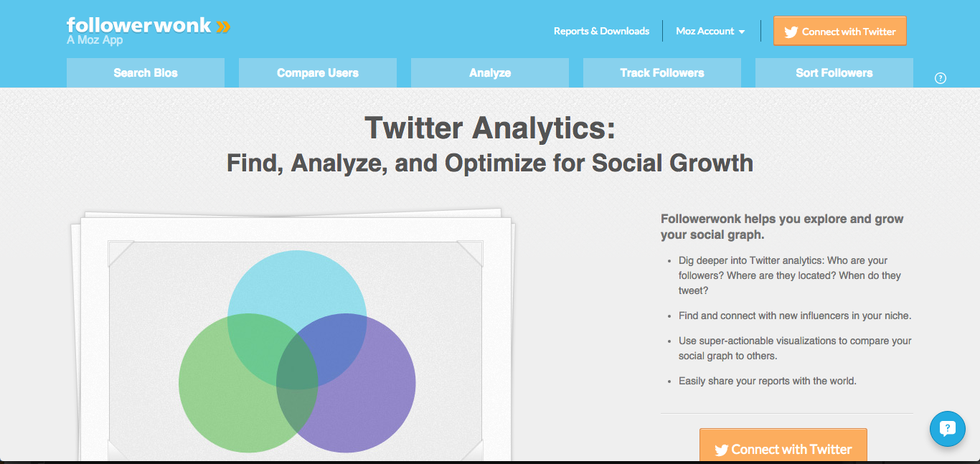Expand the Moz Account dropdown arrow
Screen dimensions: 980x464
pos(742,32)
